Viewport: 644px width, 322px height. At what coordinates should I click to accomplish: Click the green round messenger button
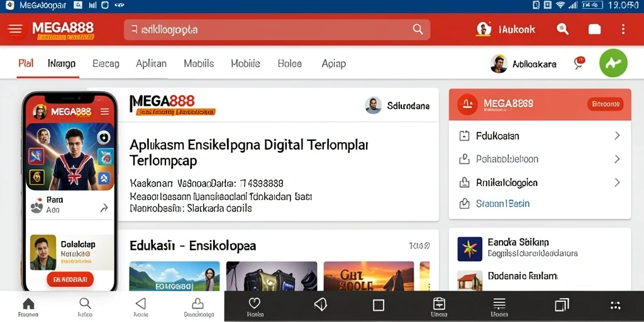(x=613, y=63)
